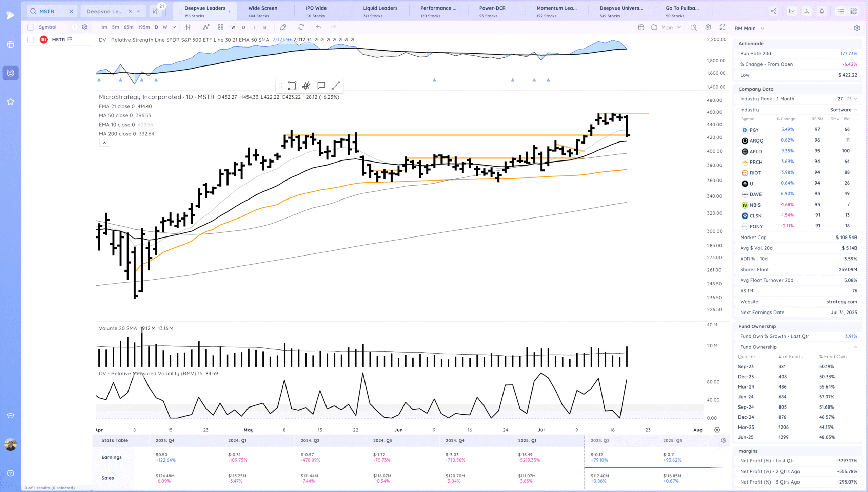Expand the RM Main panel dropdown
Viewport: 868px width, 492px height.
pos(762,29)
